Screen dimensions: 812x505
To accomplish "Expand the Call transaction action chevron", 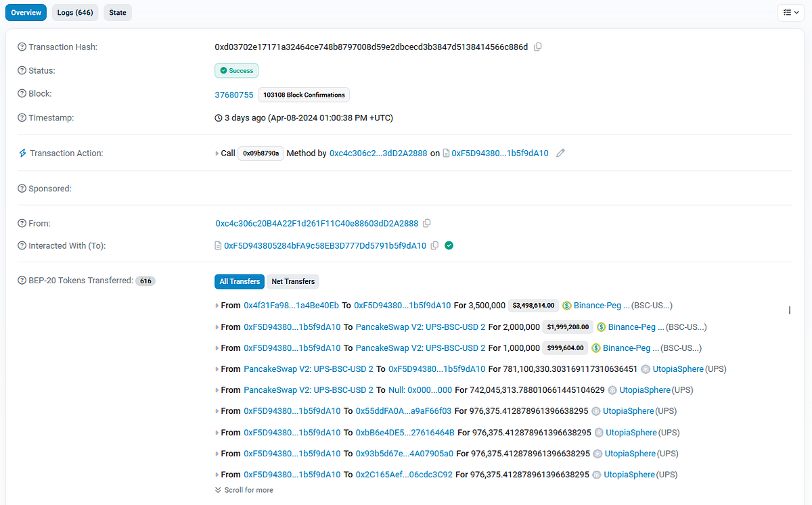I will [x=216, y=153].
